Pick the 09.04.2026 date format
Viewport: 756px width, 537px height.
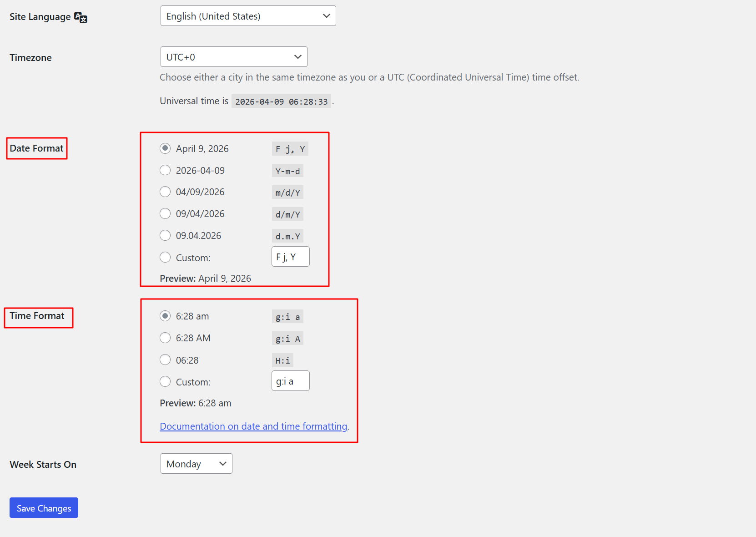(x=165, y=235)
